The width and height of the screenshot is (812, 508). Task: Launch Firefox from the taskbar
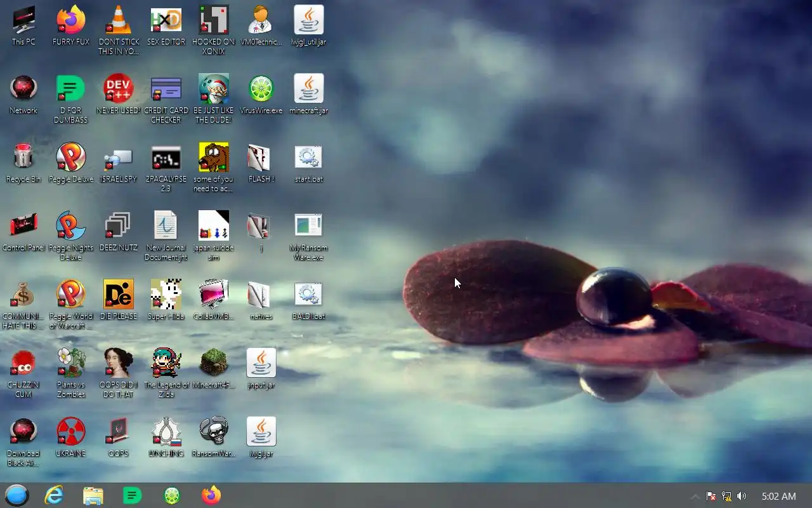tap(211, 496)
